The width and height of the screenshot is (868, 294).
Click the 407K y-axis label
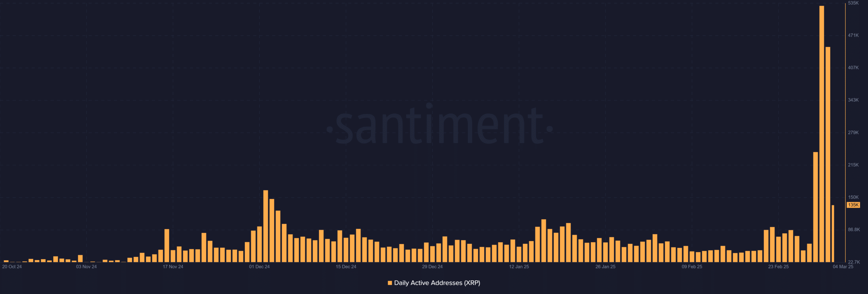[853, 67]
